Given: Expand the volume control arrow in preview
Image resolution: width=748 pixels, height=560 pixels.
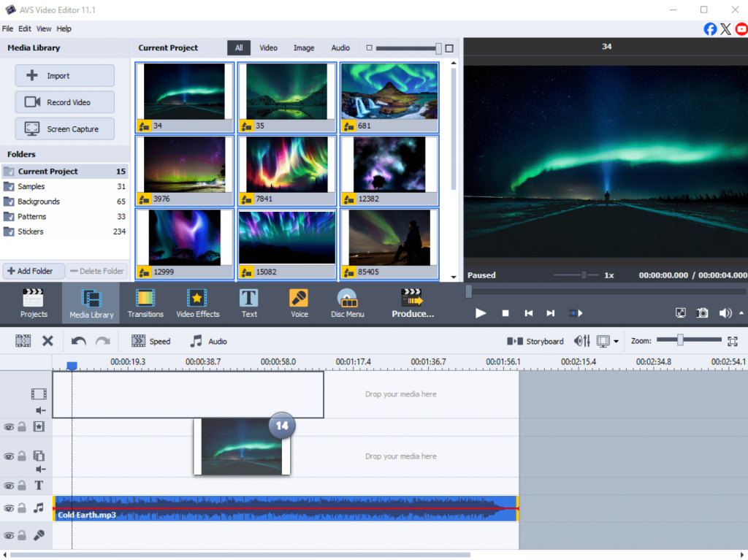Looking at the screenshot, I should click(x=742, y=312).
